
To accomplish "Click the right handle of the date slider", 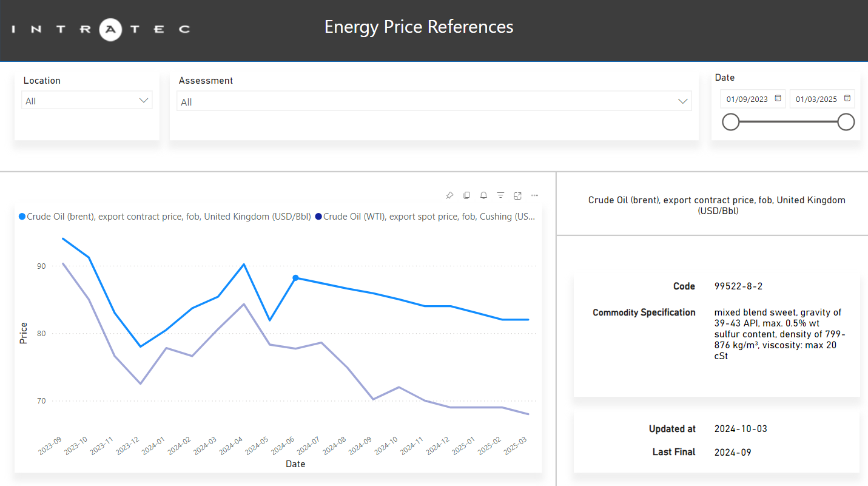I will 846,122.
